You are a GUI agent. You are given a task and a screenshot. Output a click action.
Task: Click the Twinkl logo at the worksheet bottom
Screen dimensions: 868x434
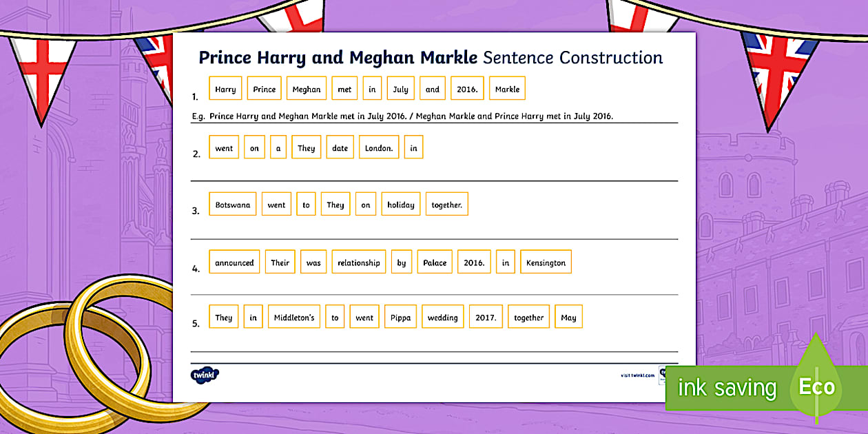(205, 375)
